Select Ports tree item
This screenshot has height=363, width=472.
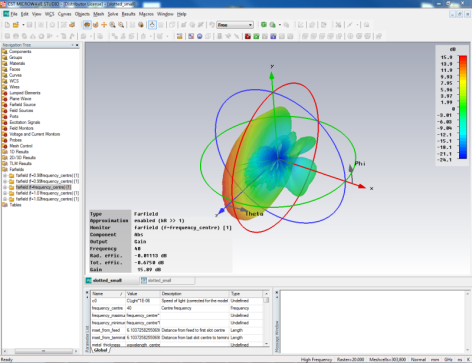pos(14,116)
